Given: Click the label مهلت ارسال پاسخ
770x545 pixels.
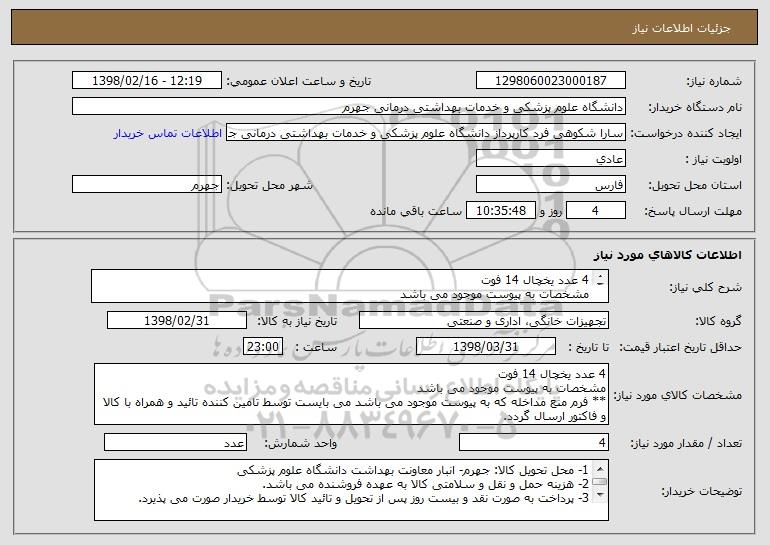Looking at the screenshot, I should point(693,212).
